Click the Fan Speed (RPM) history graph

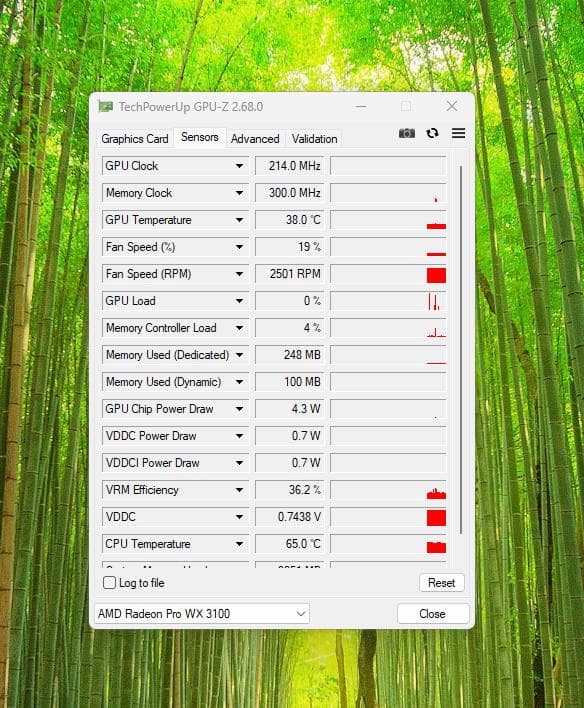(388, 274)
